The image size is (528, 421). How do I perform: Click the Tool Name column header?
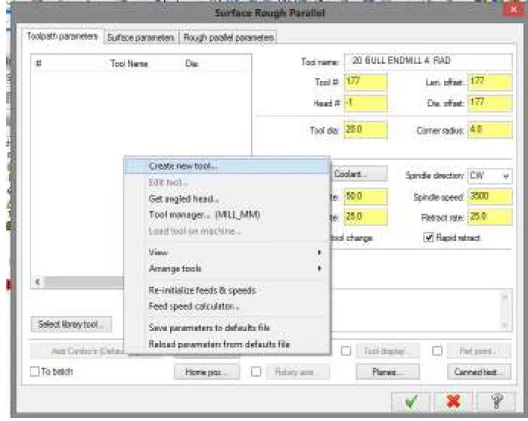(129, 64)
